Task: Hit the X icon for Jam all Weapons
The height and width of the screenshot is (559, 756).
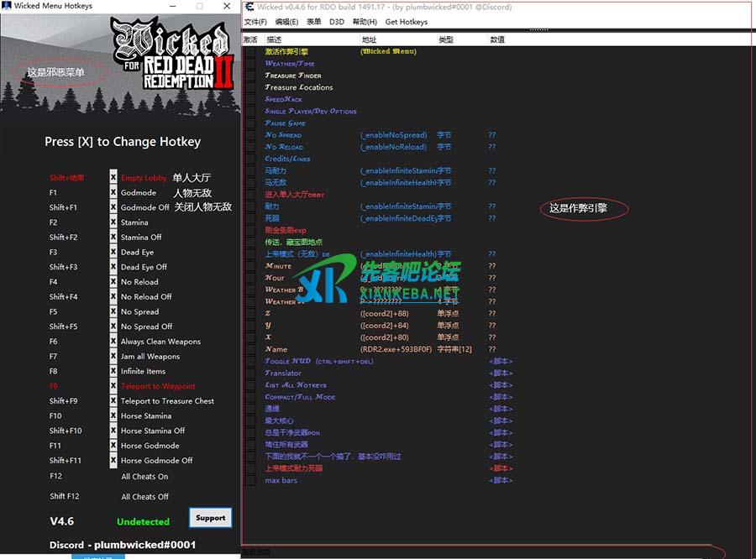Action: pyautogui.click(x=113, y=357)
